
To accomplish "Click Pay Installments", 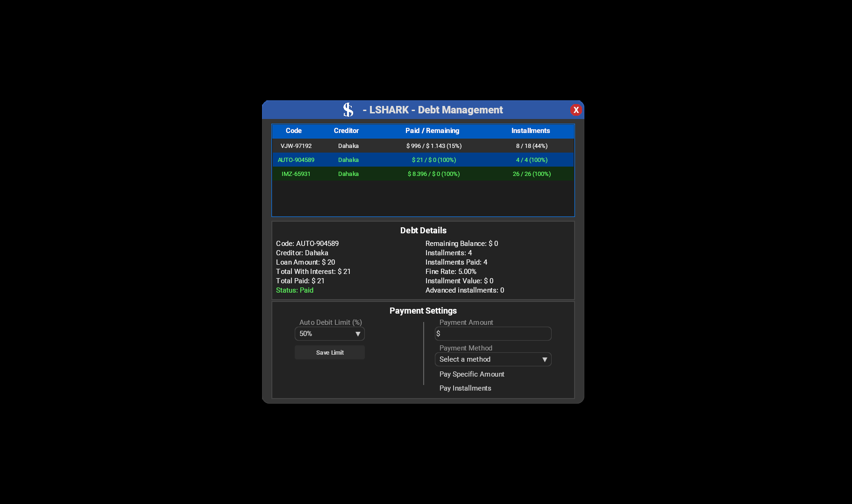I will coord(465,388).
